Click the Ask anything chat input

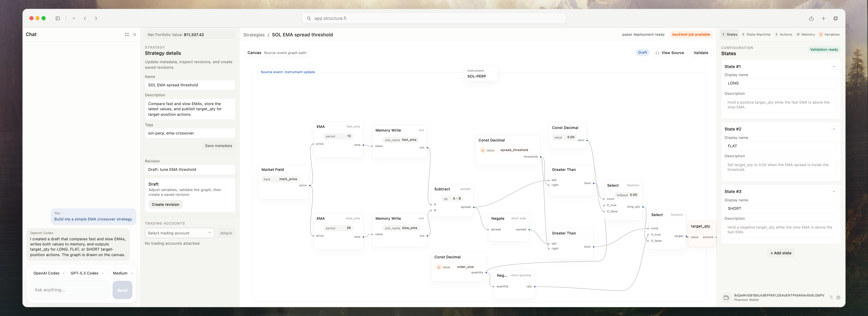click(70, 290)
